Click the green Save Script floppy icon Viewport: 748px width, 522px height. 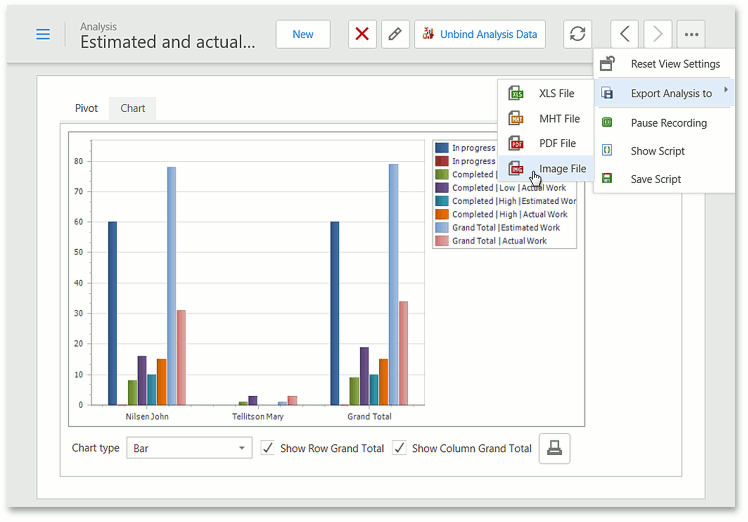tap(607, 178)
